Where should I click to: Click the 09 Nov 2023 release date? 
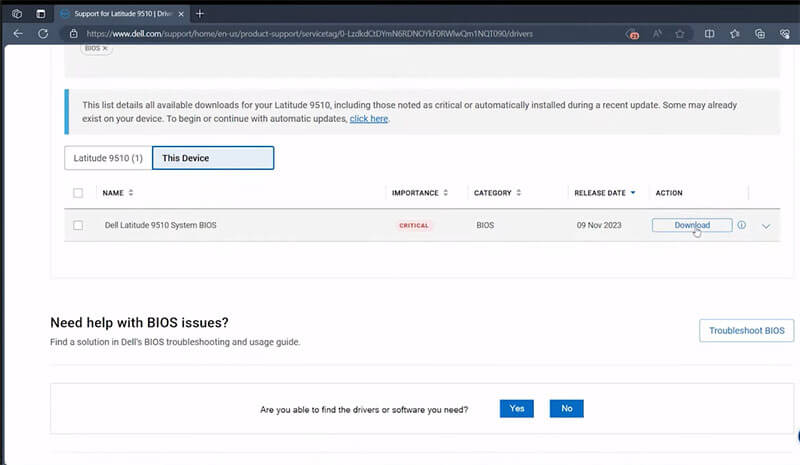[x=599, y=225]
